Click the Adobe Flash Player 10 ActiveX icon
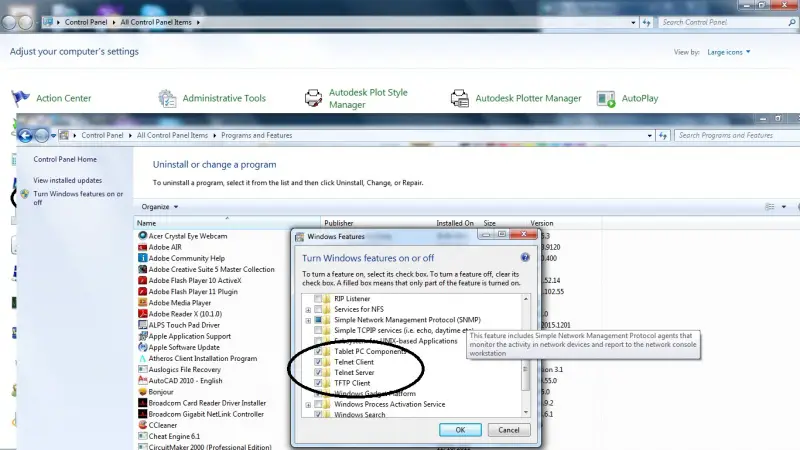 [142, 280]
